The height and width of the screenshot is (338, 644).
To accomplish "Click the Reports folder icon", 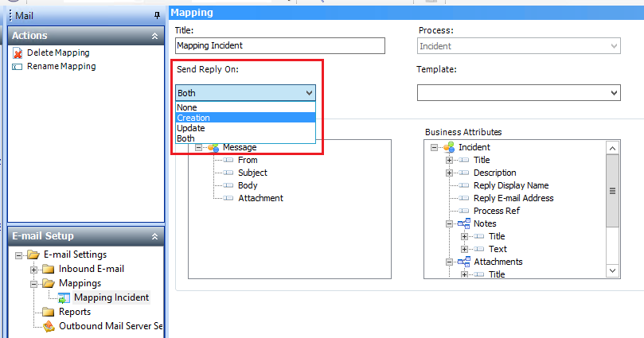I will [48, 312].
